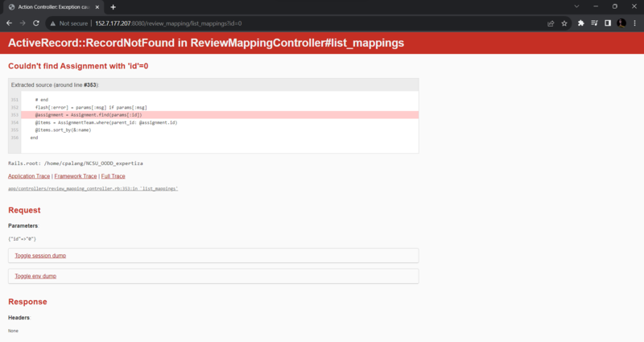Close the Action Controller tab
The height and width of the screenshot is (342, 644).
coord(99,6)
